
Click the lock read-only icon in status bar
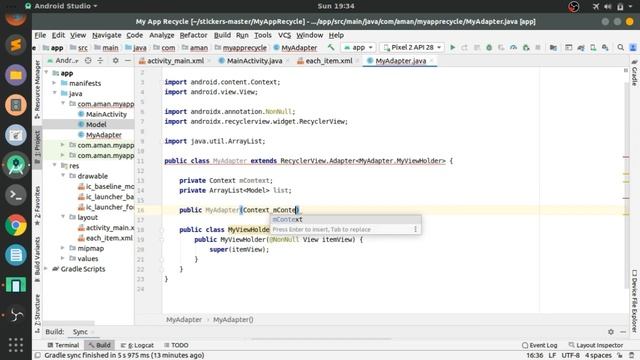click(620, 356)
